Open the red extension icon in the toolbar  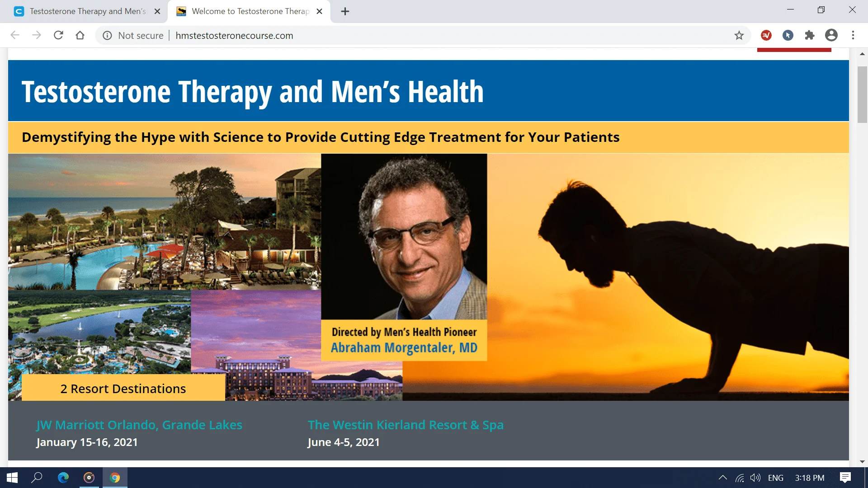click(766, 35)
